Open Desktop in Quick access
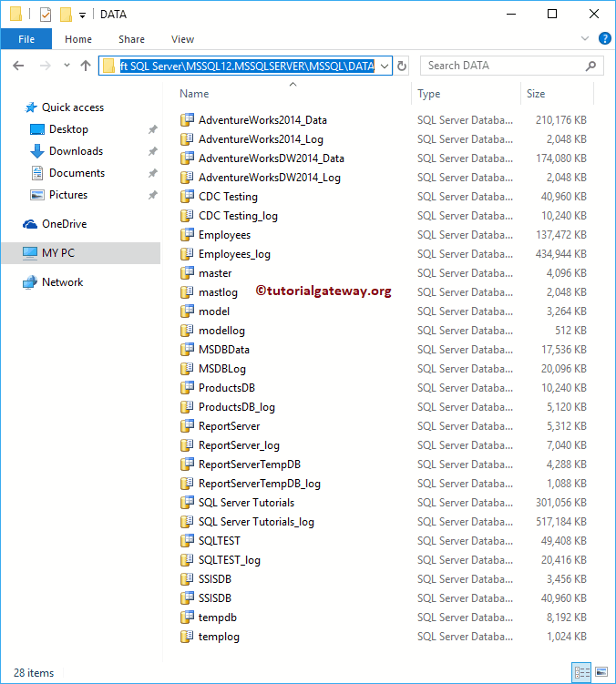This screenshot has height=684, width=616. pyautogui.click(x=68, y=129)
